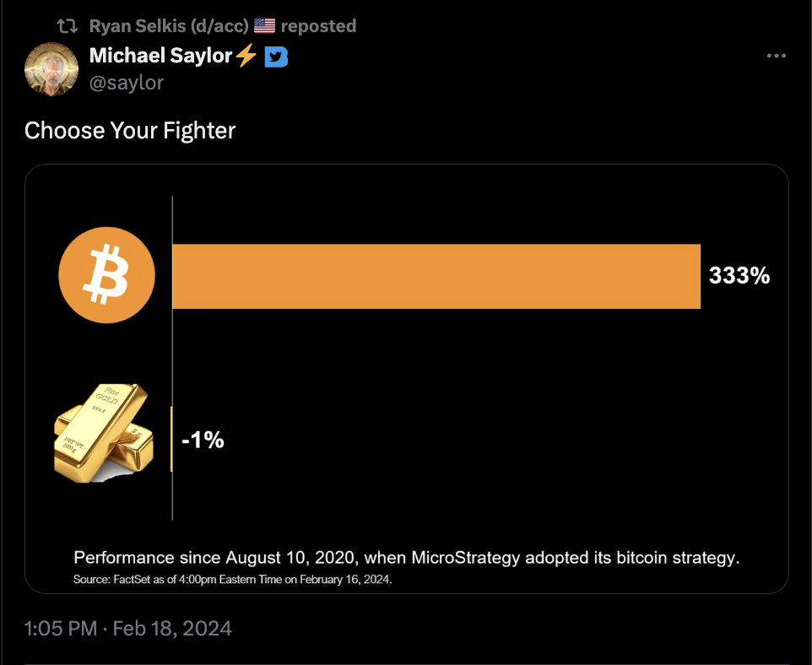Click the gold bars image
The image size is (812, 665).
coord(101,434)
